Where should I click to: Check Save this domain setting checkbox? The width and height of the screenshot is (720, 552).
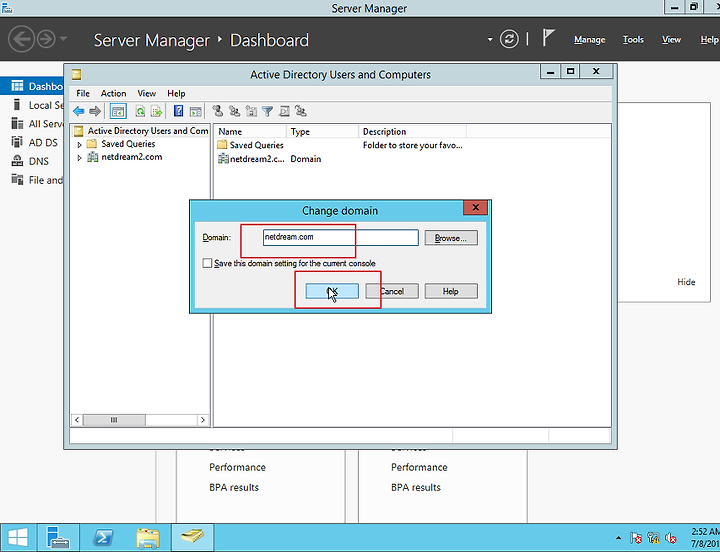[x=207, y=263]
